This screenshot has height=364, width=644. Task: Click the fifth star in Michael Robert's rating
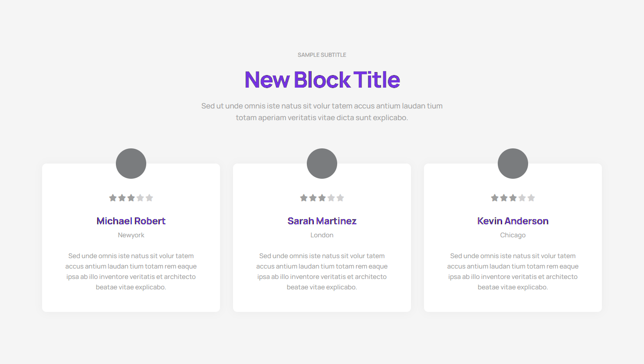coord(149,198)
